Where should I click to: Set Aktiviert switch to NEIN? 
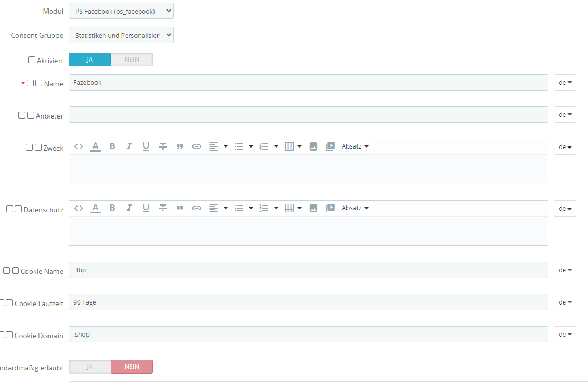pyautogui.click(x=132, y=60)
